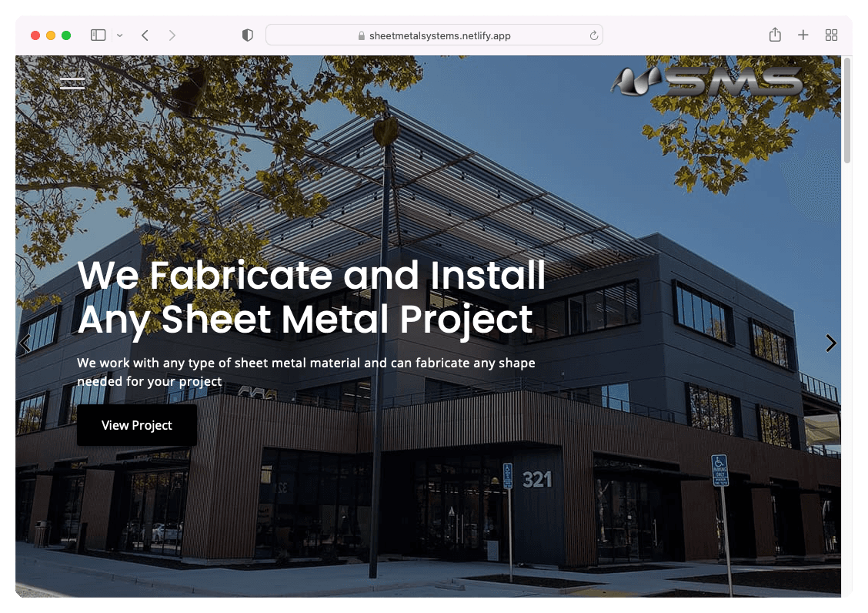Click the SMS logo in header
The width and height of the screenshot is (868, 613).
click(x=706, y=82)
